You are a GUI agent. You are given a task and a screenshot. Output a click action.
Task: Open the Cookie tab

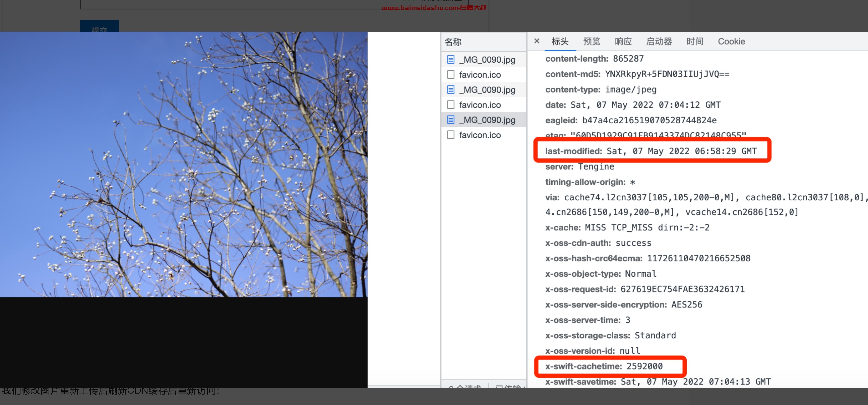pos(731,42)
